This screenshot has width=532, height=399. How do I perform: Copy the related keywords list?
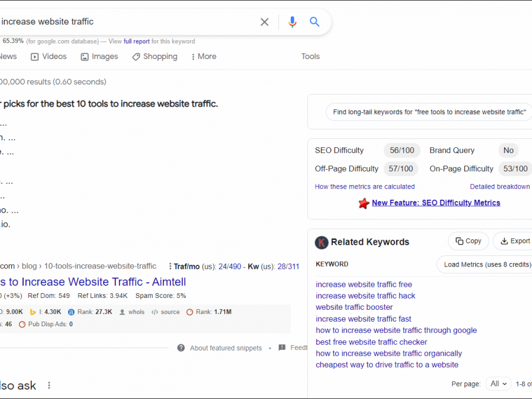tap(468, 241)
